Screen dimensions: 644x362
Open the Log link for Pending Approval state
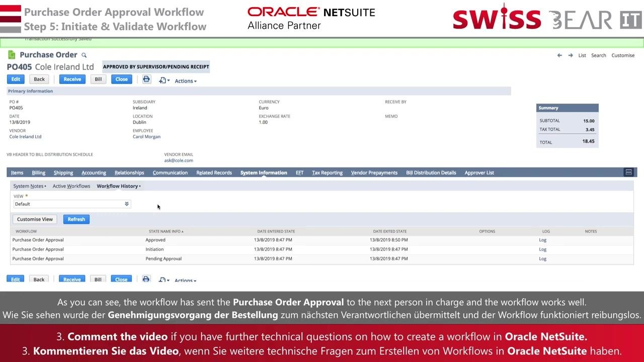point(542,259)
